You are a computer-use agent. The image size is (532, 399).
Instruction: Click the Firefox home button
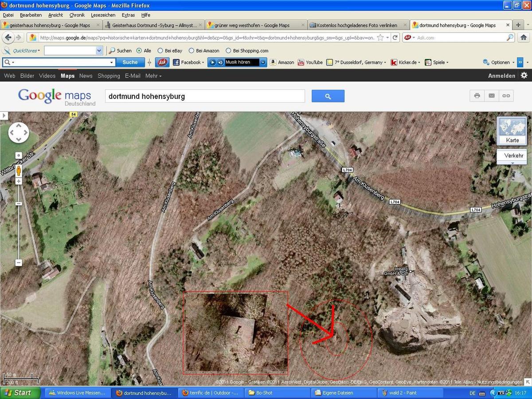pyautogui.click(x=524, y=38)
